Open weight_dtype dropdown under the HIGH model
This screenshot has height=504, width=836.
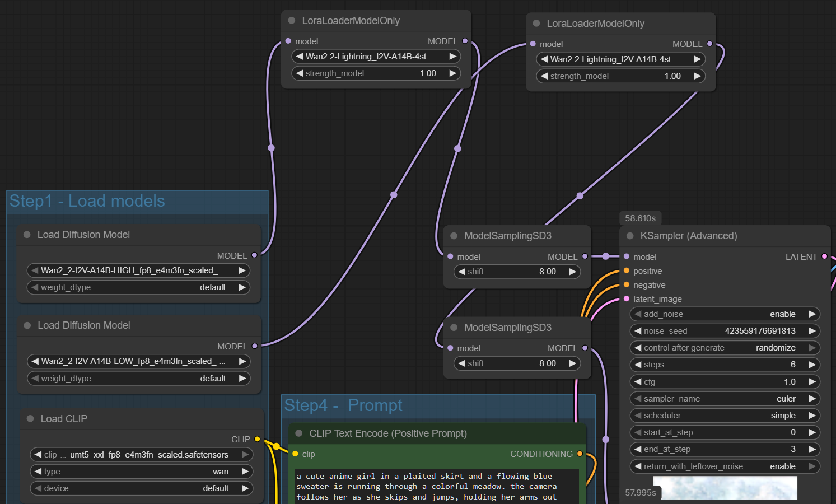tap(138, 287)
